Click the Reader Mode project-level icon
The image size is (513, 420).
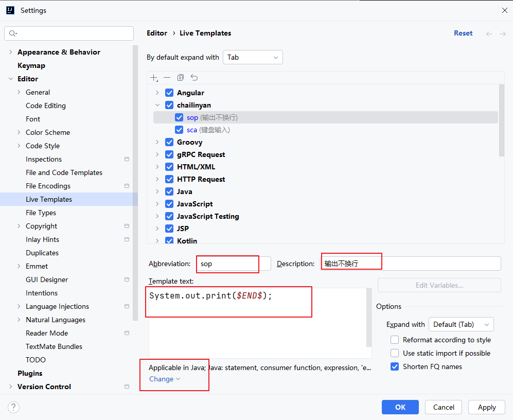127,333
